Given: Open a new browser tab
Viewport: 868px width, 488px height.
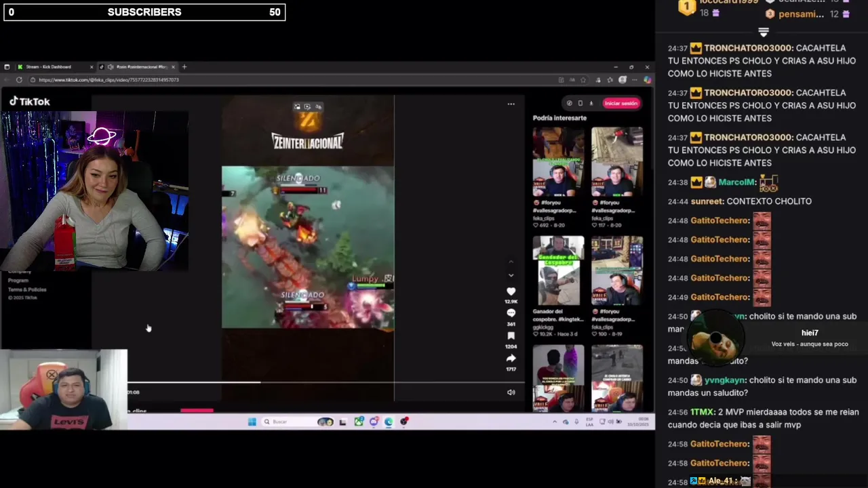Looking at the screenshot, I should pyautogui.click(x=184, y=66).
